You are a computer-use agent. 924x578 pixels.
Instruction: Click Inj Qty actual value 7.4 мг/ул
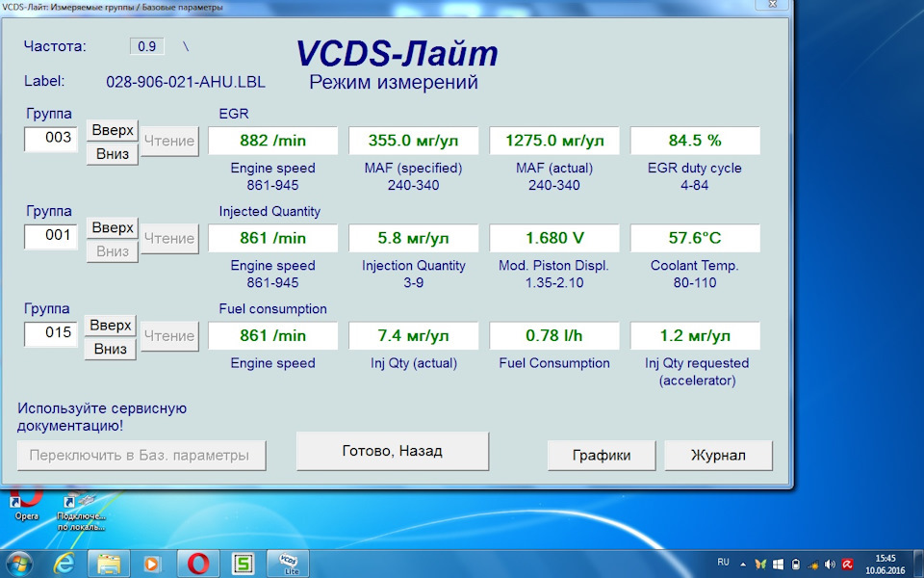413,335
